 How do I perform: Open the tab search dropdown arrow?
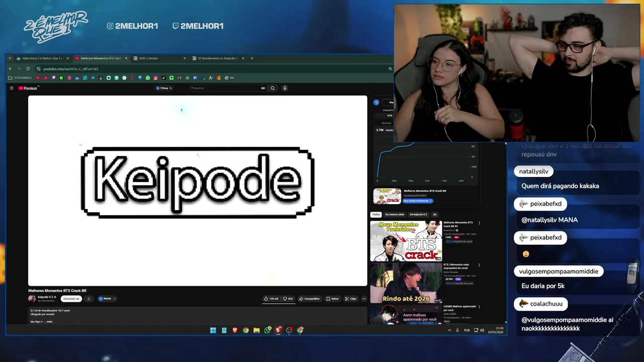click(x=10, y=58)
